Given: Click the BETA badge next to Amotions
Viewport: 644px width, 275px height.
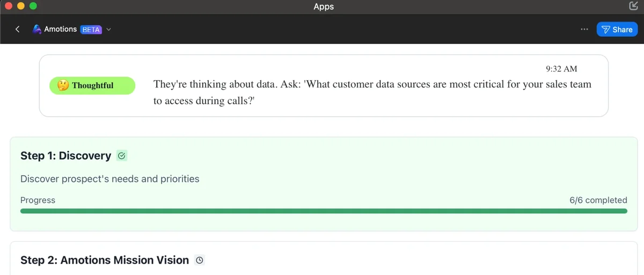Looking at the screenshot, I should coord(91,30).
